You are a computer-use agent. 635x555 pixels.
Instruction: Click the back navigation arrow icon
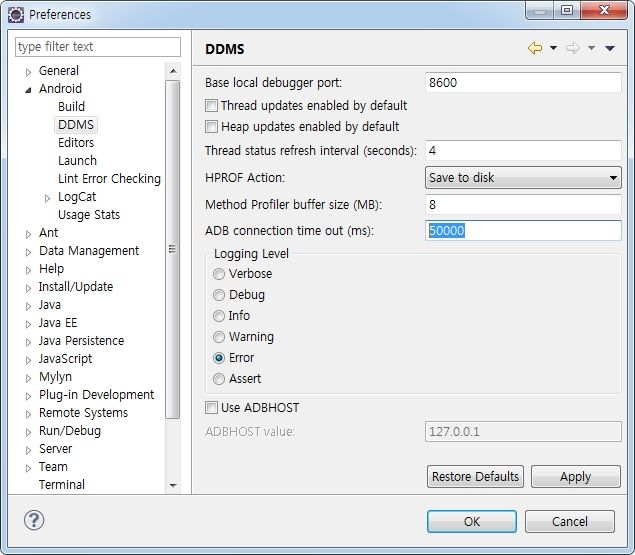[x=535, y=48]
